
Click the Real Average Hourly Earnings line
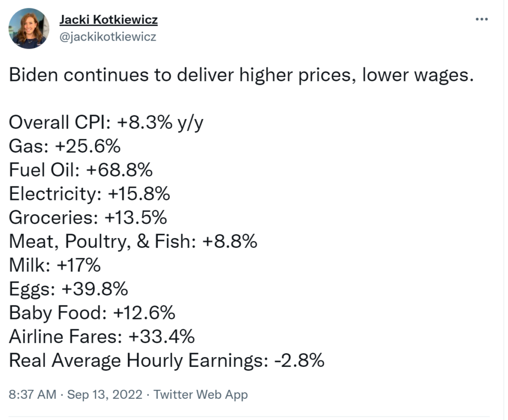coord(167,360)
